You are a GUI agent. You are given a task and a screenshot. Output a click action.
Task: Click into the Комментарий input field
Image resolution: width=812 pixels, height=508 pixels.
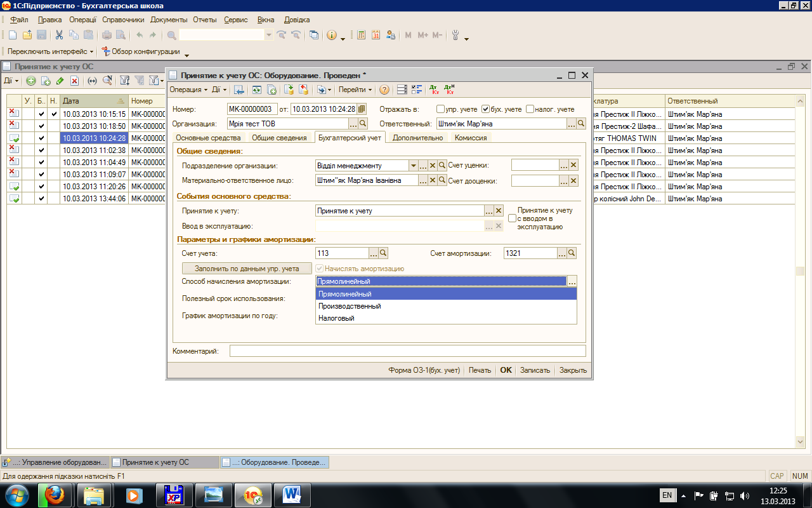407,351
